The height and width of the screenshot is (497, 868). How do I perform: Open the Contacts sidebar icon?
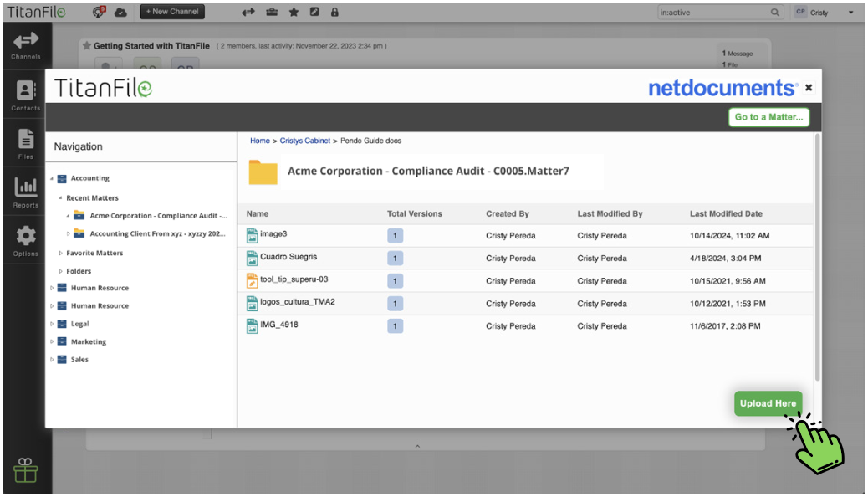tap(25, 95)
